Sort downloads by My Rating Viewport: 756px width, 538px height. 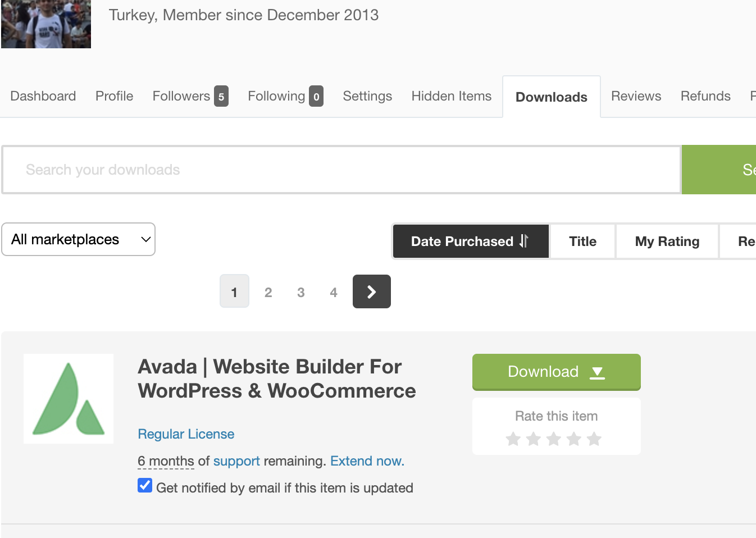coord(667,241)
